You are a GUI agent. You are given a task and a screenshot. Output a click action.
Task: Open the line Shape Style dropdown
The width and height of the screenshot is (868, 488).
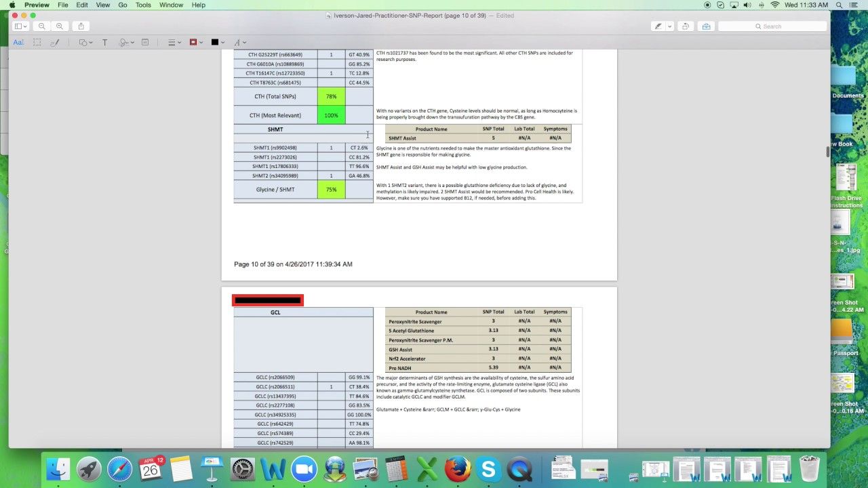point(174,42)
